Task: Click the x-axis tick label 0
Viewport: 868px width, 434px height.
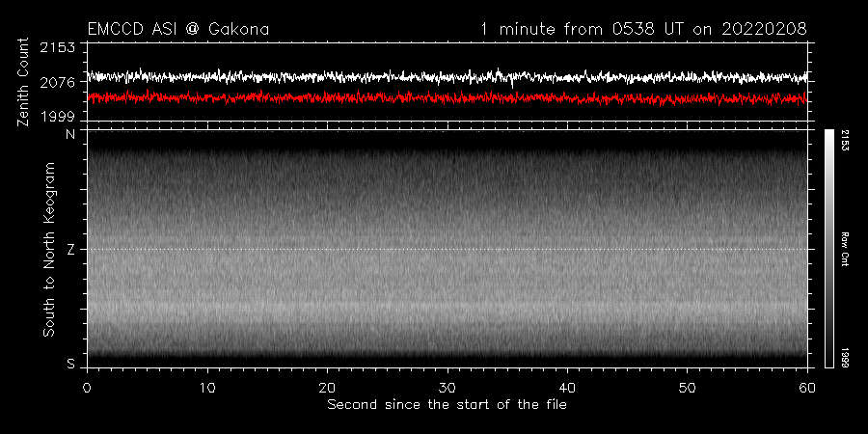Action: click(87, 388)
